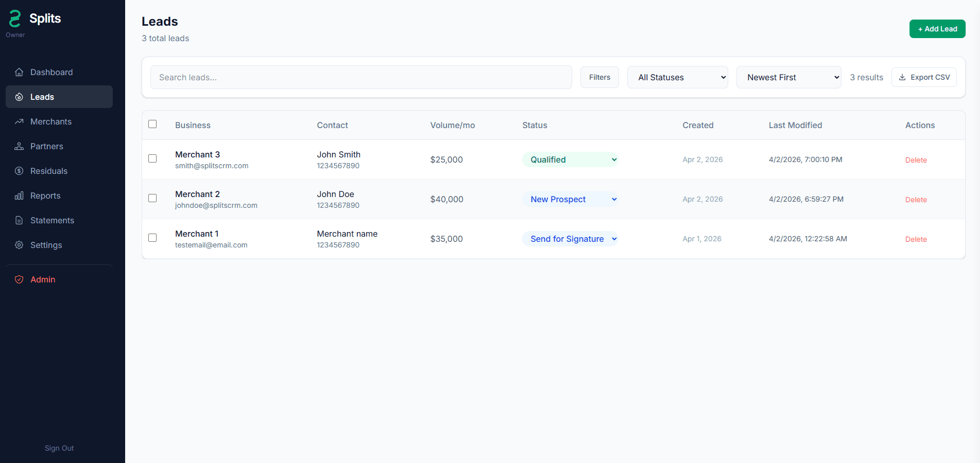Change Merchant 2 New Prospect status dropdown
The image size is (980, 463).
pyautogui.click(x=570, y=199)
